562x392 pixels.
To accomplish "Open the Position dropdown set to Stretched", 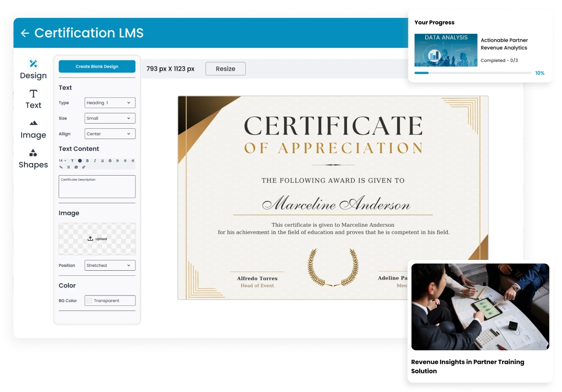I will [109, 265].
